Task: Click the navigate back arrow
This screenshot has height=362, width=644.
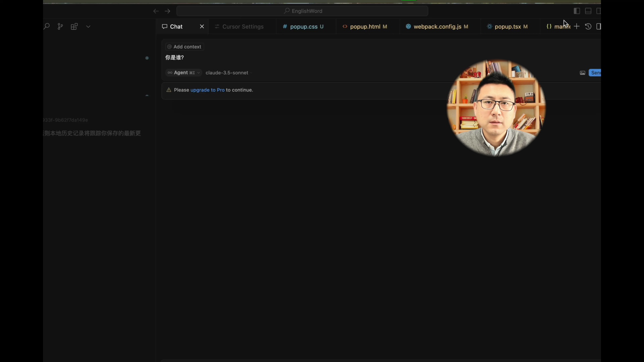Action: (x=156, y=11)
